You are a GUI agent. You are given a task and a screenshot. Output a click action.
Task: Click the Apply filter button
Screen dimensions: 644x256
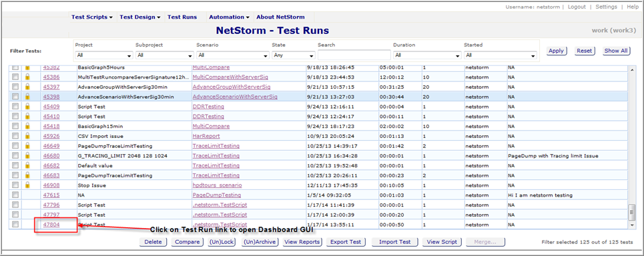557,51
